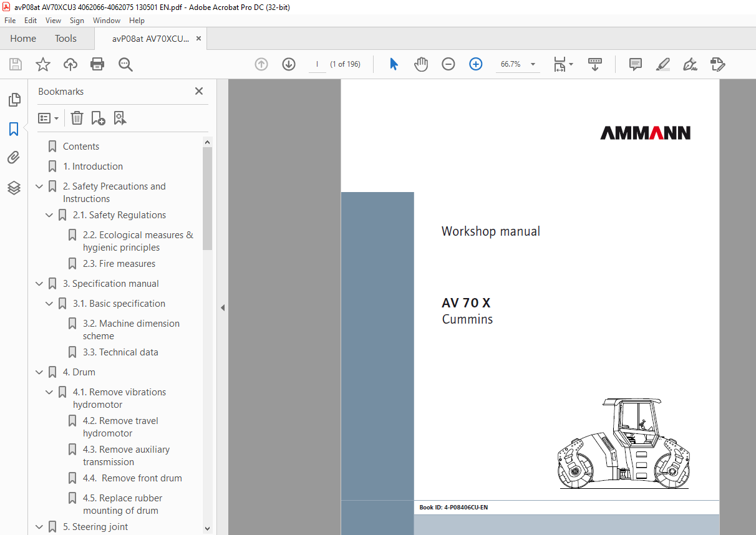Close the Bookmarks panel
The width and height of the screenshot is (756, 535).
tap(199, 91)
